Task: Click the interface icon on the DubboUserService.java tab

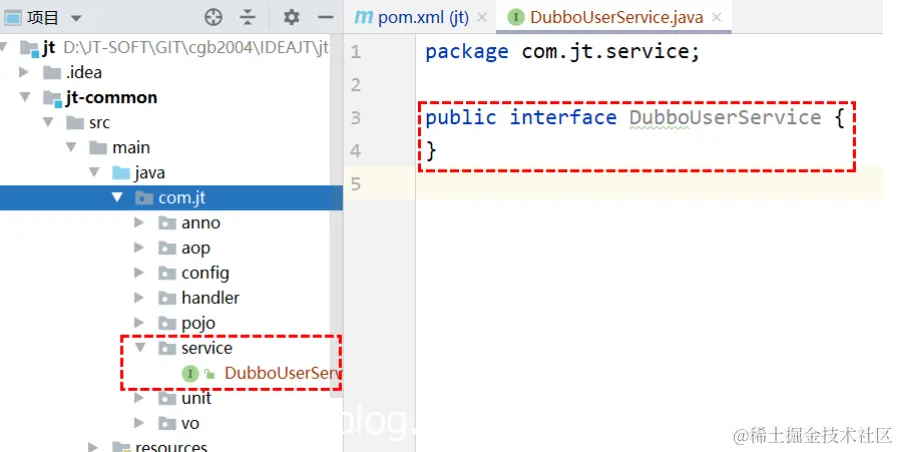Action: [516, 17]
